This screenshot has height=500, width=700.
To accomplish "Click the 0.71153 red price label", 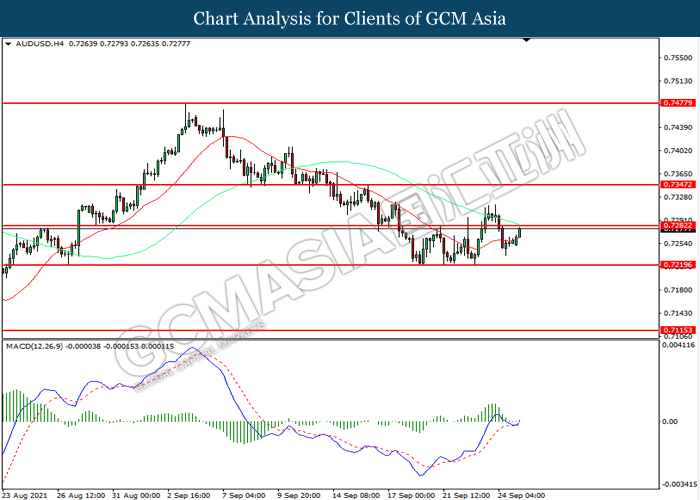I will (678, 330).
